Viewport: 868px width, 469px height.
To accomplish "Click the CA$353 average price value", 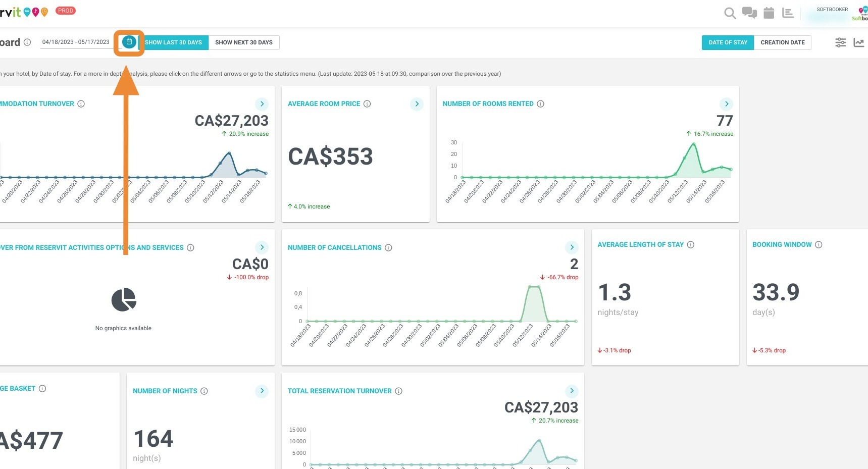I will [330, 157].
